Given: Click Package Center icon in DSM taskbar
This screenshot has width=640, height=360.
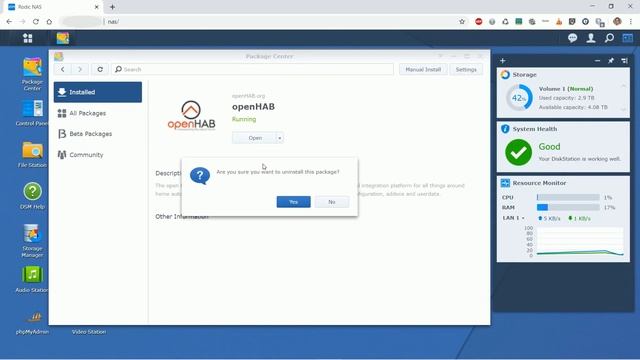Looking at the screenshot, I should [x=62, y=38].
